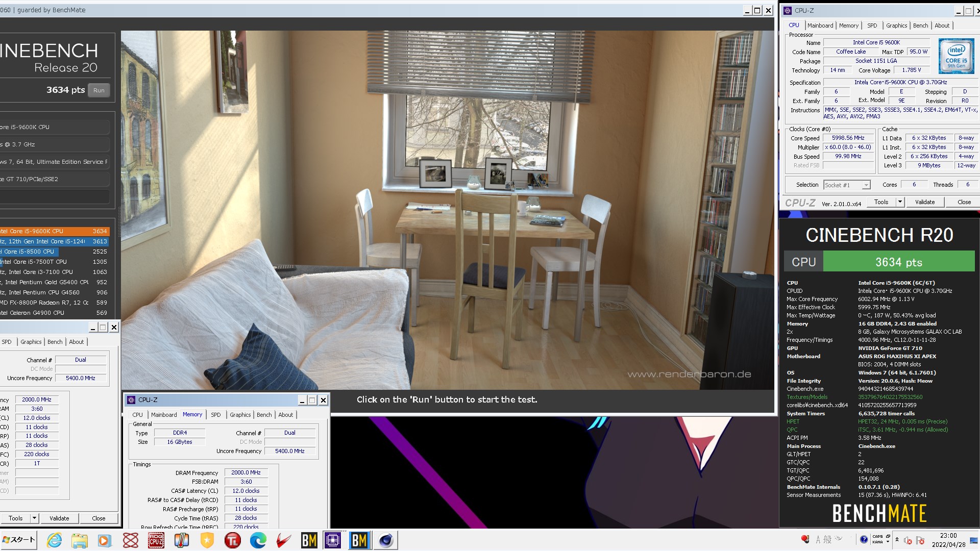Click DRAM Frequency 2000.0 MHz in Memory window
Screen dimensions: 980x551
click(246, 473)
